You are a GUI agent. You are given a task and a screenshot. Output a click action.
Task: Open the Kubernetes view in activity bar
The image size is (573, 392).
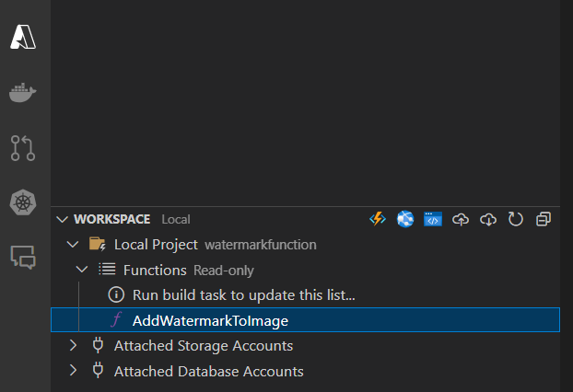pos(23,202)
